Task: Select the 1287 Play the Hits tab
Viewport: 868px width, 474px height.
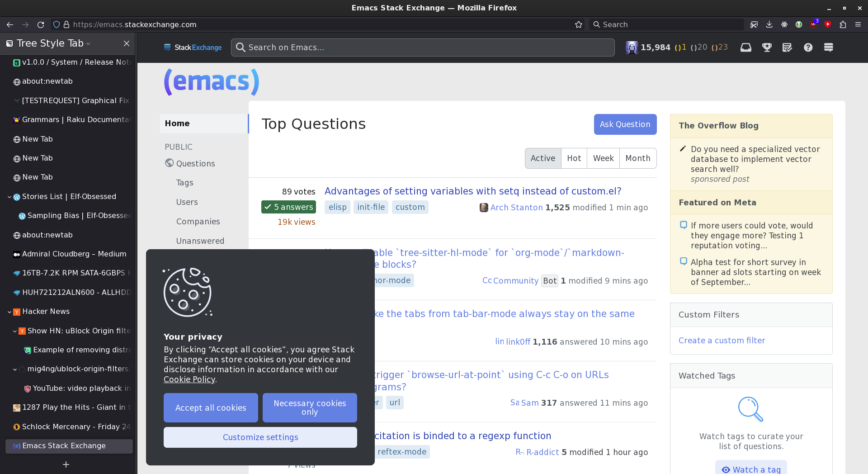Action: 69,408
